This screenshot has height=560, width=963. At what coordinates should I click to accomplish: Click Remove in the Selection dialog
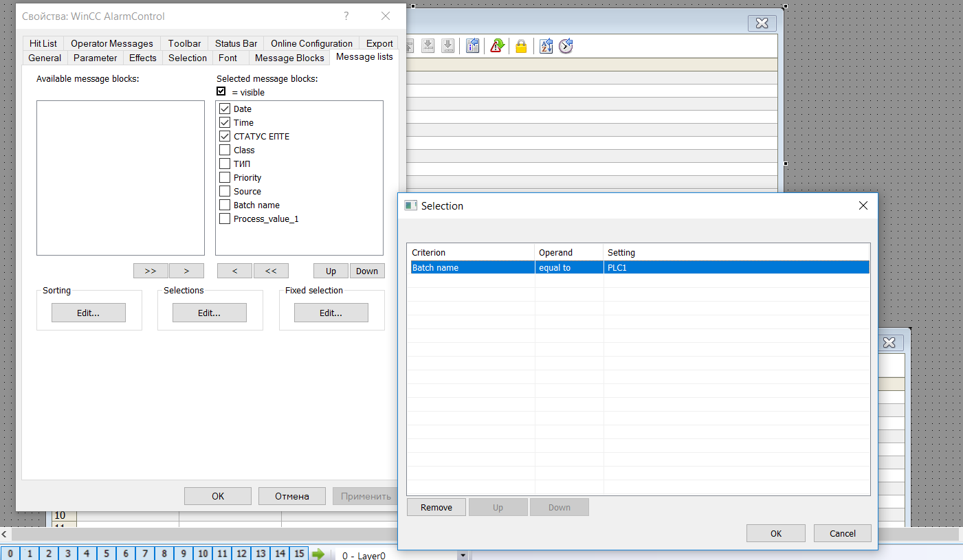click(436, 508)
